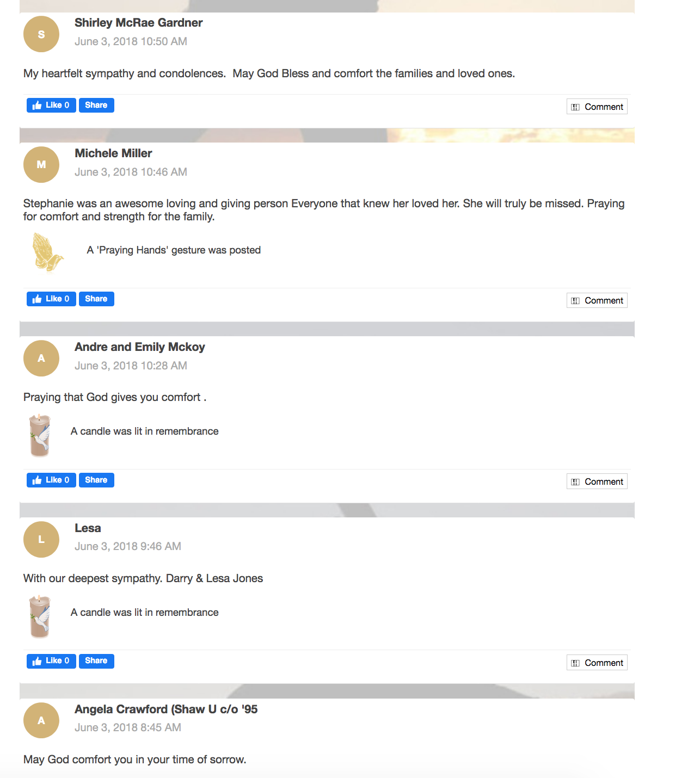Comment on Lesa's post
The height and width of the screenshot is (778, 700).
click(597, 663)
